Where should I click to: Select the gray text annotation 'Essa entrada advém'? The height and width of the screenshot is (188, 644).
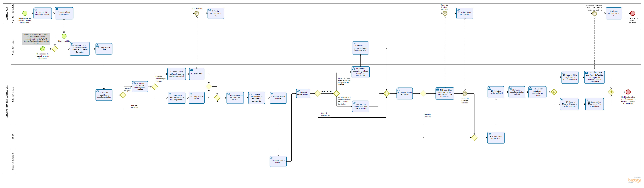(x=36, y=39)
